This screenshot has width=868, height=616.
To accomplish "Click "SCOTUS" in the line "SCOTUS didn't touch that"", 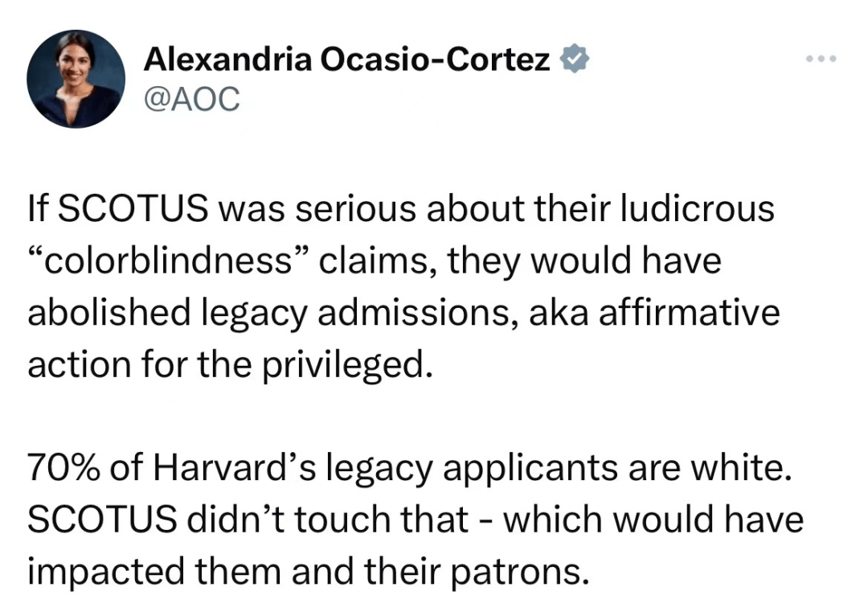I will [102, 519].
